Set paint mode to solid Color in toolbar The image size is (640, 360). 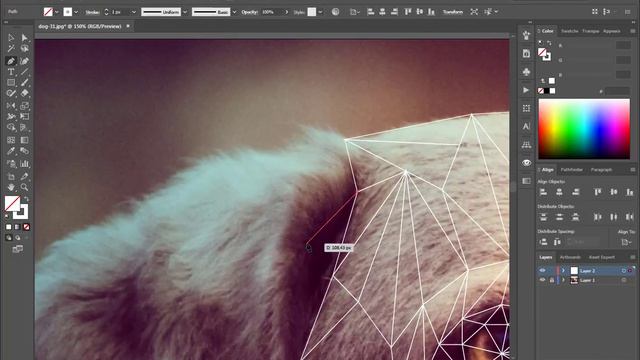[9, 227]
